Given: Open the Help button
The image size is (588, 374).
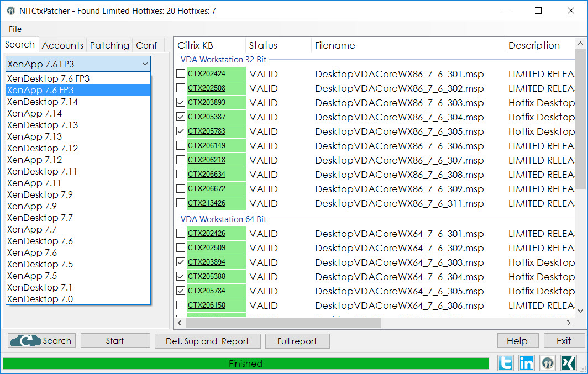Looking at the screenshot, I should (517, 341).
